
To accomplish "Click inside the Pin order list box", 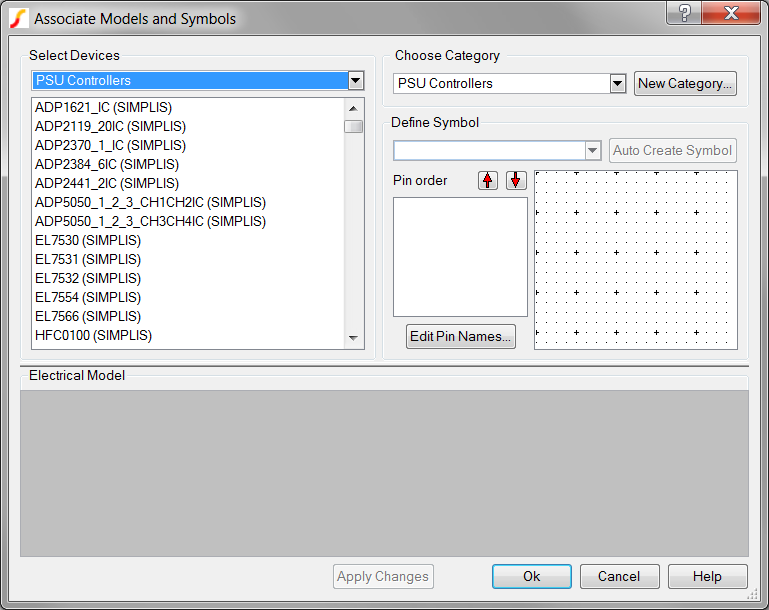I will pyautogui.click(x=460, y=257).
